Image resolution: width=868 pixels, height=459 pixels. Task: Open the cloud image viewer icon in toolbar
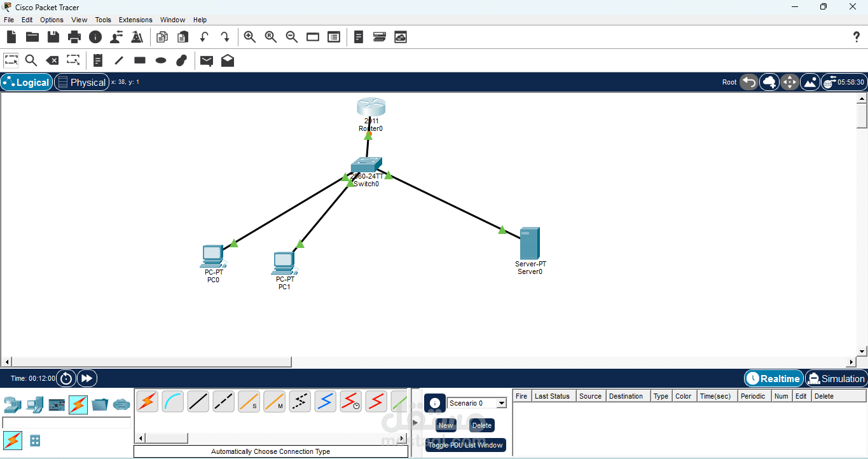click(x=401, y=37)
